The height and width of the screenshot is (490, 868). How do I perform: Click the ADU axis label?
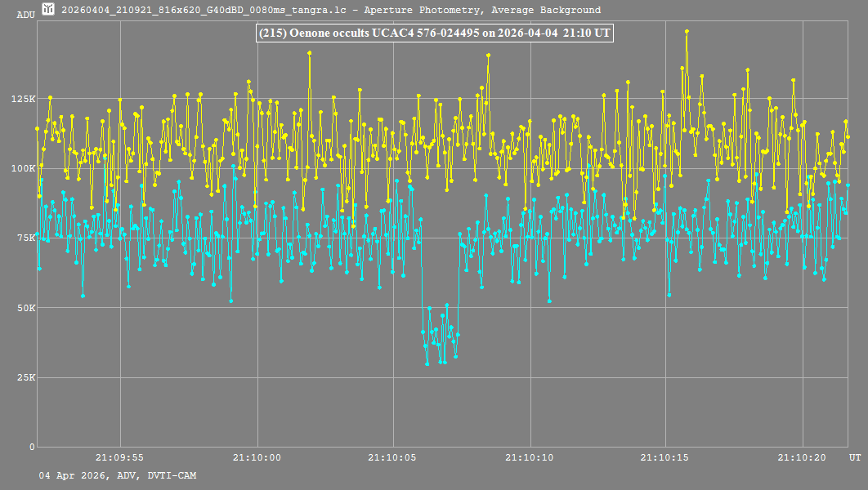[25, 15]
